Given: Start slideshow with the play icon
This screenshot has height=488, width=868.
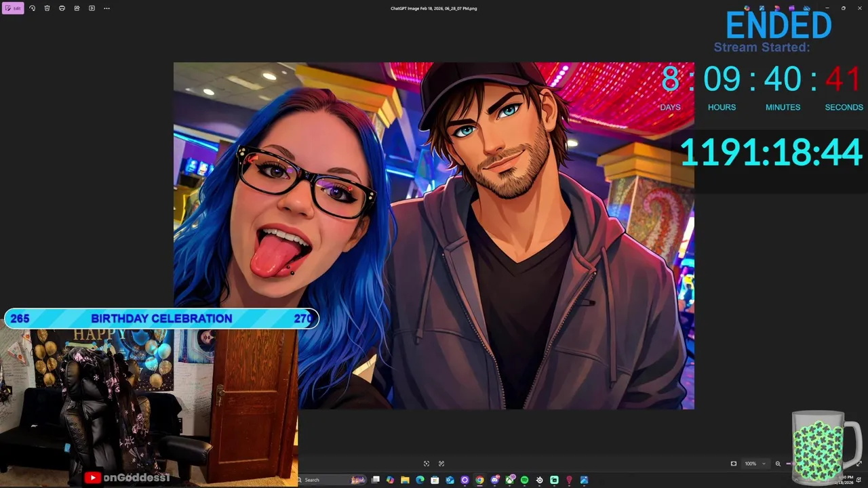Looking at the screenshot, I should 92,8.
